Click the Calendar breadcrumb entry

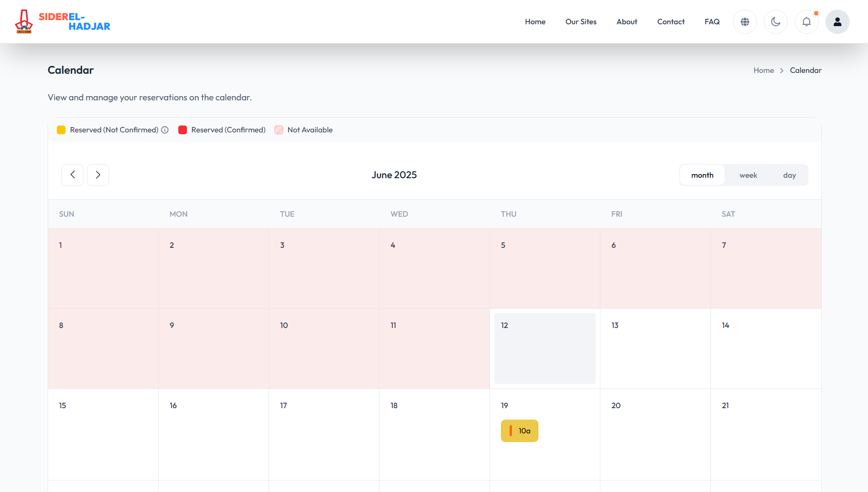806,70
